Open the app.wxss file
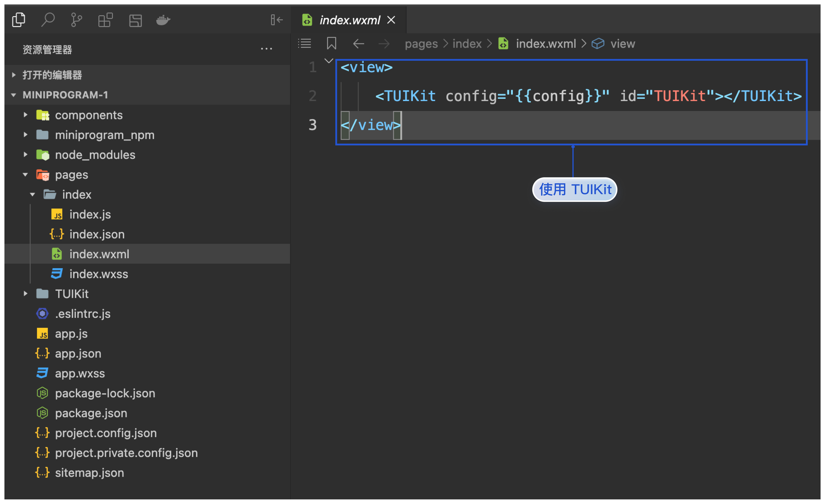The width and height of the screenshot is (825, 504). [x=147, y=373]
